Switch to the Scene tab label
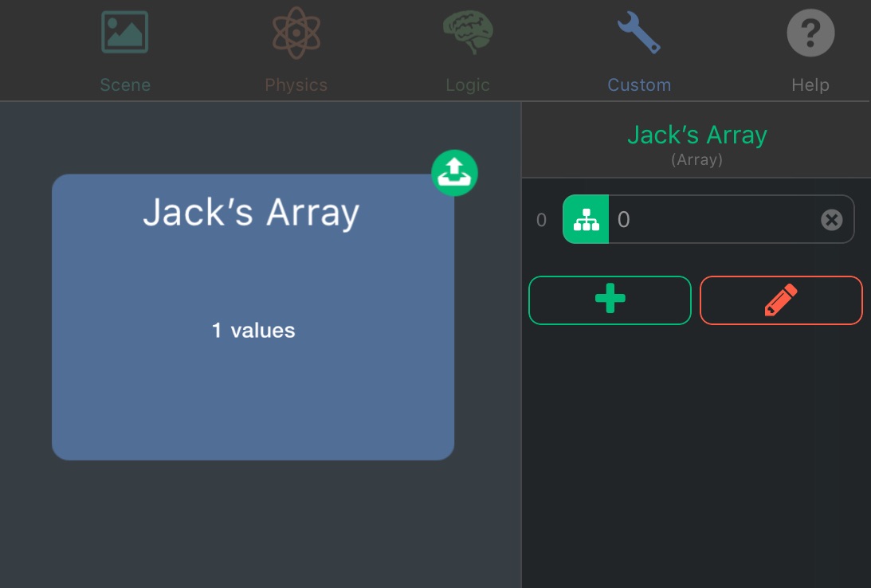This screenshot has width=871, height=588. point(125,85)
